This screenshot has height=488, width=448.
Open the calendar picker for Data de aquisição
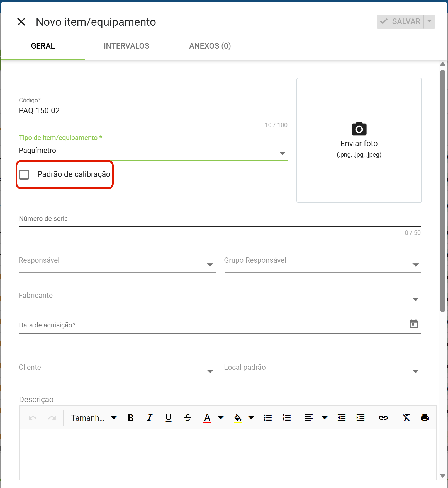[x=413, y=324]
